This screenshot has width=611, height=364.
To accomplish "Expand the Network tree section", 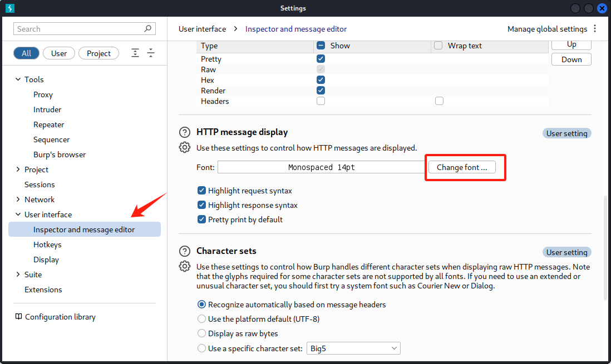I will pos(18,199).
